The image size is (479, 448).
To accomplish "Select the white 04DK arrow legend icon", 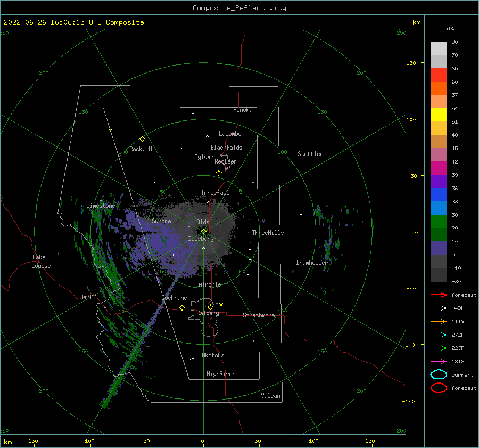I will coord(439,308).
